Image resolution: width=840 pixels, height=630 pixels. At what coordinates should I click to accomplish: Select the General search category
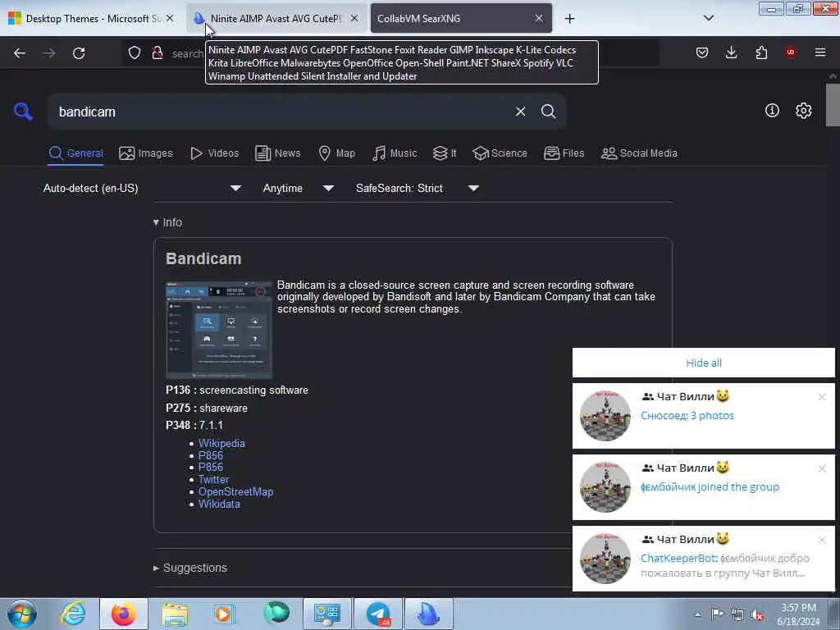coord(75,153)
